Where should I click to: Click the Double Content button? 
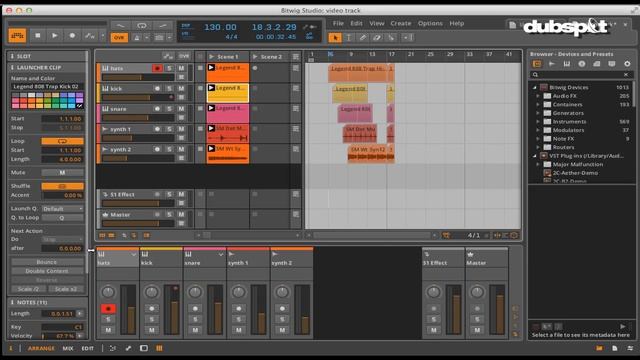[47, 271]
